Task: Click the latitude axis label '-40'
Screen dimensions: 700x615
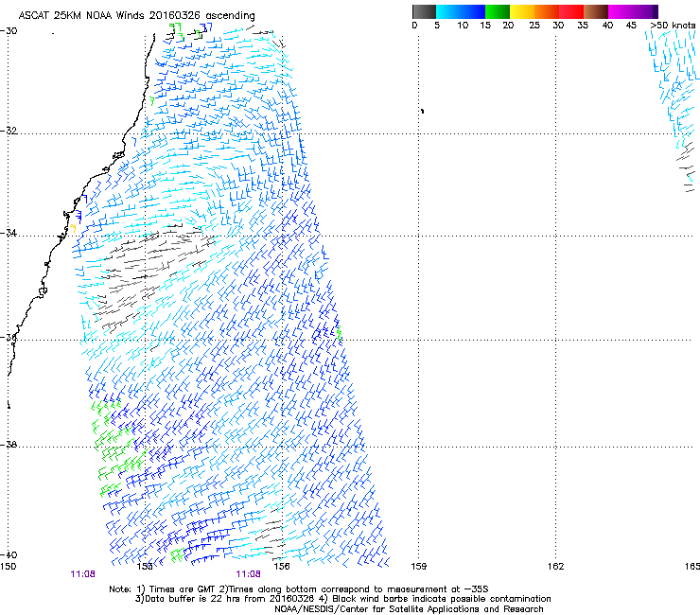Action: coord(9,554)
